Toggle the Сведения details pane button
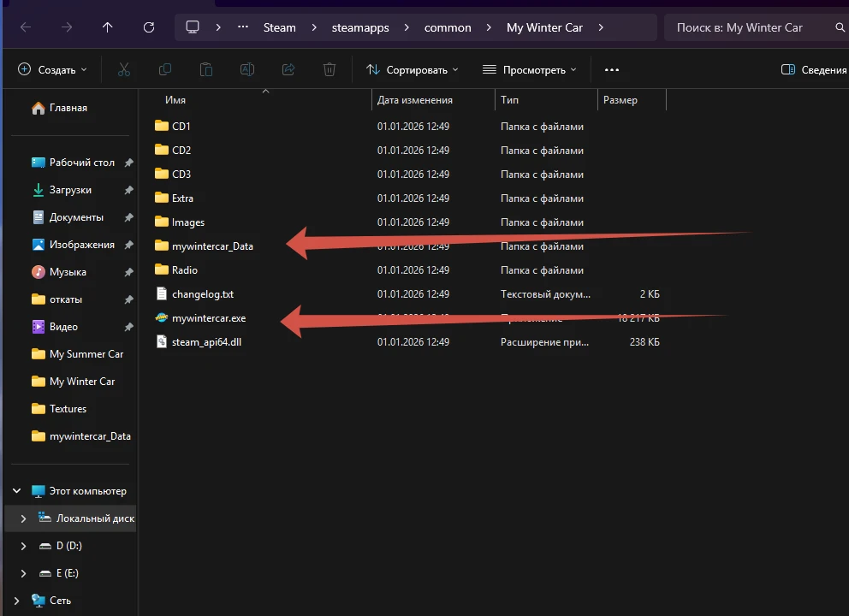The height and width of the screenshot is (616, 849). [814, 69]
